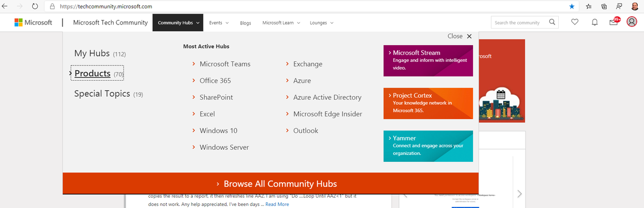Click the search magnifier icon

click(x=552, y=22)
